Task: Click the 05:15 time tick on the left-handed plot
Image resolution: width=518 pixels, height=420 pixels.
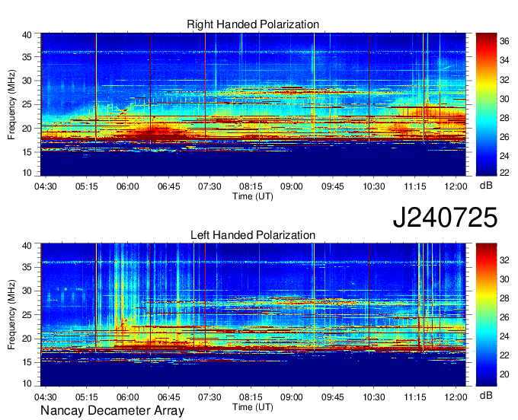Action: (87, 396)
